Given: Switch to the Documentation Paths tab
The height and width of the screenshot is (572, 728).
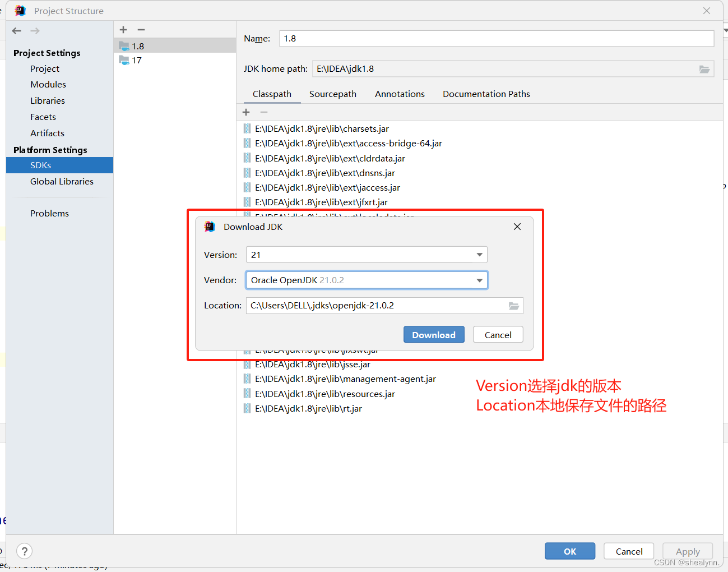Looking at the screenshot, I should 486,94.
